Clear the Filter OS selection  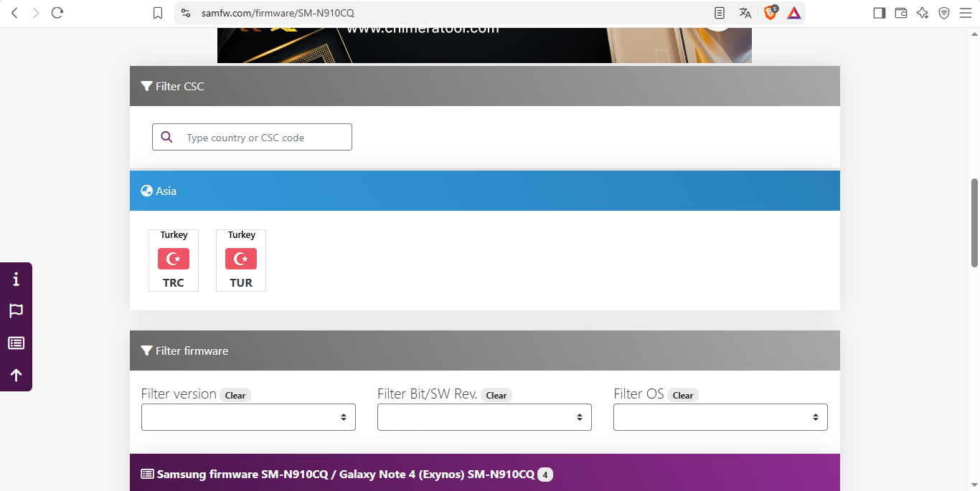click(683, 396)
